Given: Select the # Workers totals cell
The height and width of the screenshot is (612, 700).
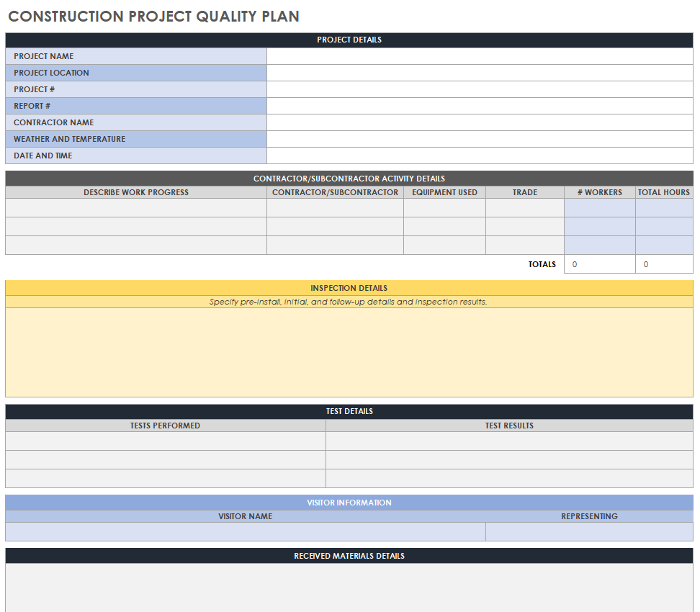Looking at the screenshot, I should [599, 264].
